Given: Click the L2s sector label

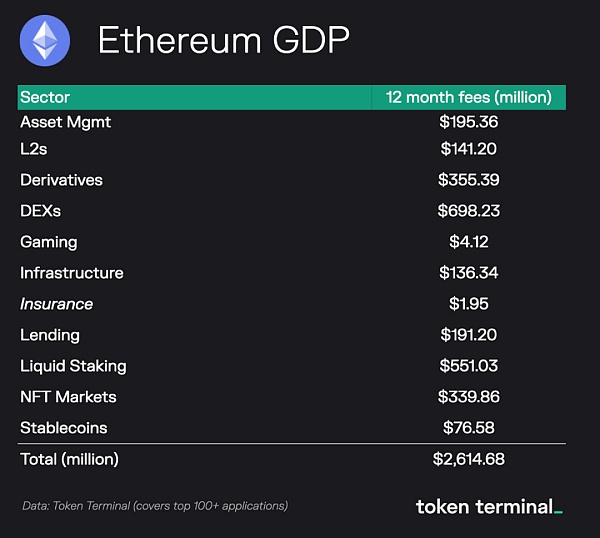Looking at the screenshot, I should (34, 149).
